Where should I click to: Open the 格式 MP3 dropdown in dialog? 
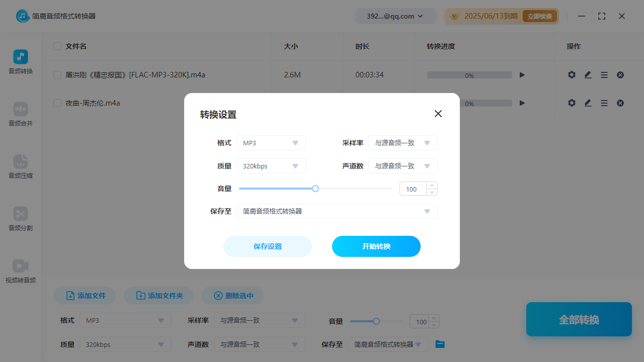click(271, 143)
